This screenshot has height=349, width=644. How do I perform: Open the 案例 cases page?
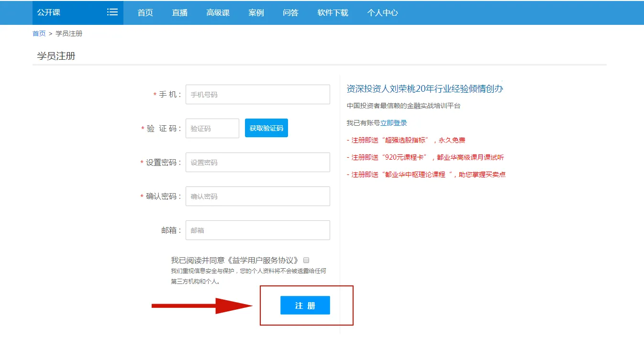(256, 13)
